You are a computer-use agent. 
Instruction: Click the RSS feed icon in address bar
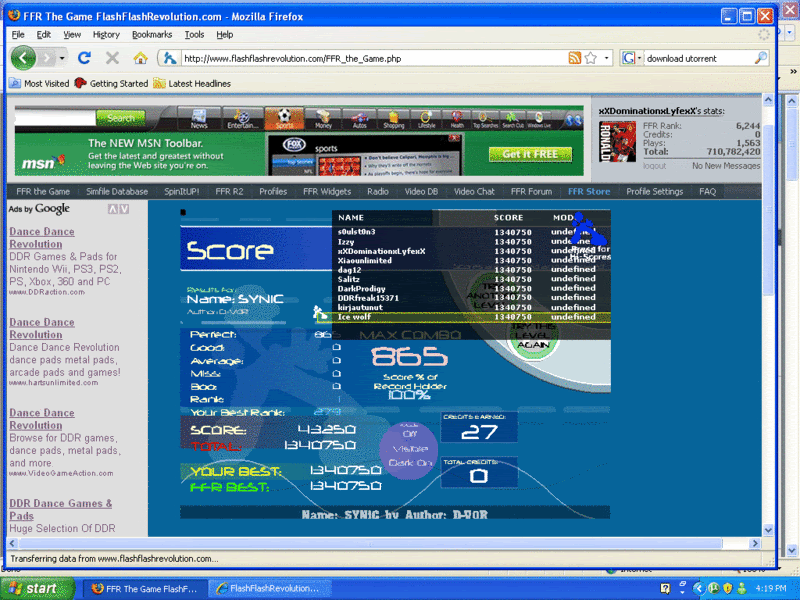(x=574, y=58)
